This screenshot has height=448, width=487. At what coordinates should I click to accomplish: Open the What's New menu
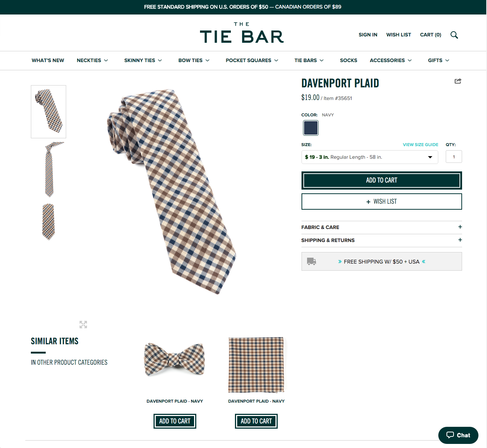pyautogui.click(x=48, y=60)
